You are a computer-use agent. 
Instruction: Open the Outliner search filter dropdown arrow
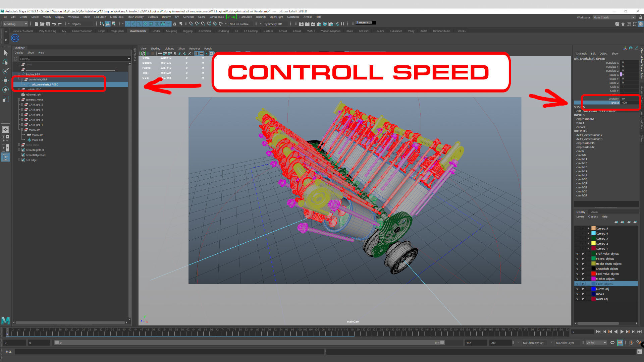coord(129,59)
